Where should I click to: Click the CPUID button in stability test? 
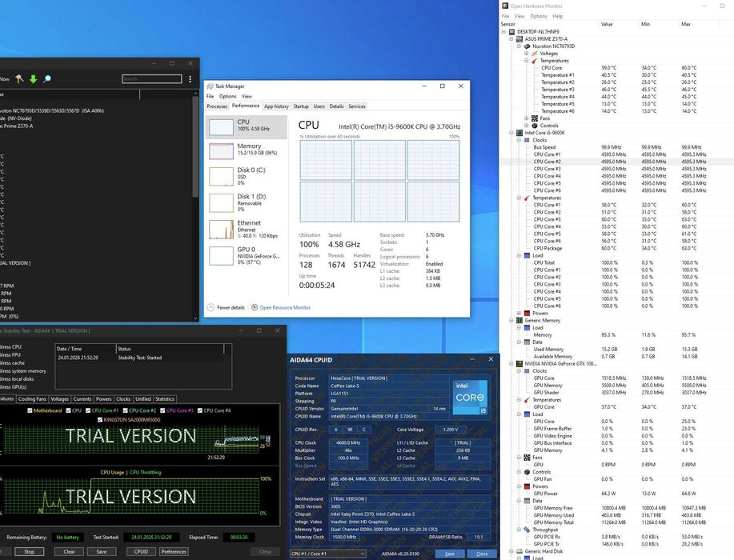coord(141,551)
